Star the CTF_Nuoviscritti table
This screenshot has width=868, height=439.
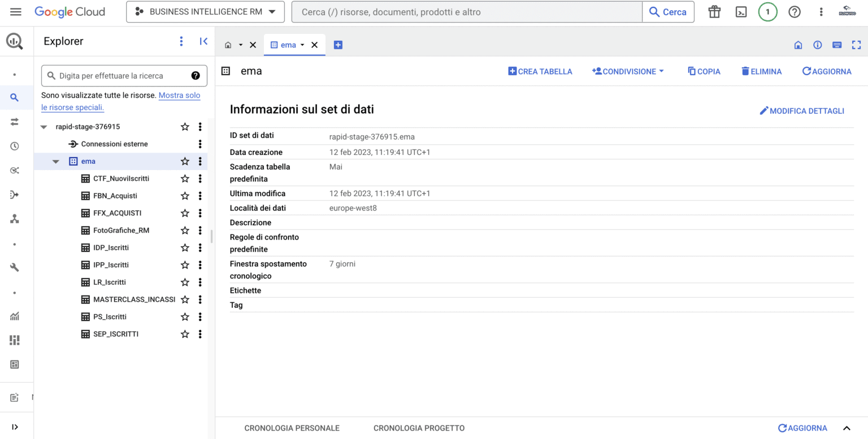pyautogui.click(x=185, y=178)
